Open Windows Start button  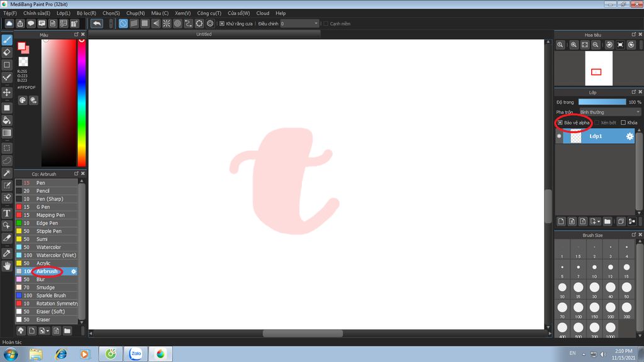11,354
